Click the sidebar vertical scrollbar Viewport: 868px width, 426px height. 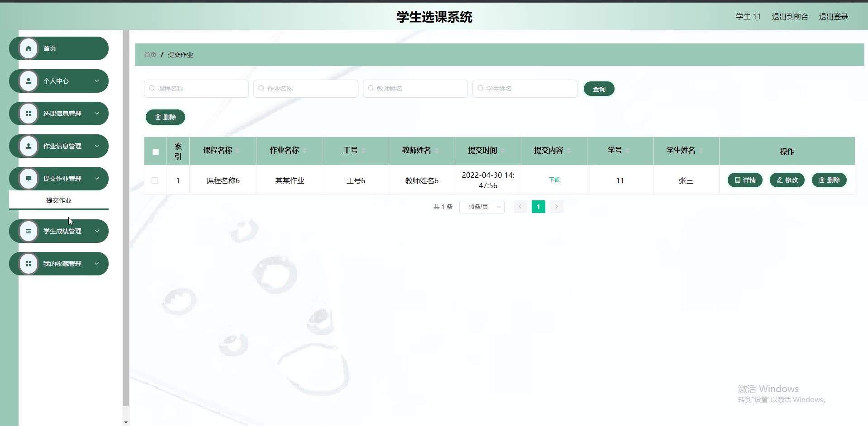(x=126, y=218)
